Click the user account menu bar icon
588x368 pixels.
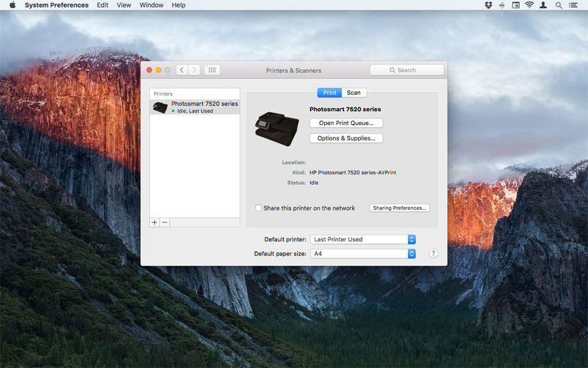[543, 5]
